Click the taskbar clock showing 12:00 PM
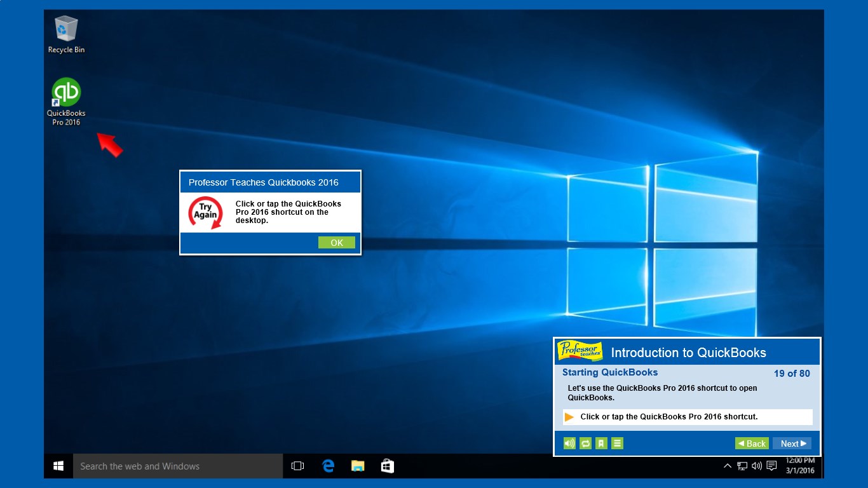The height and width of the screenshot is (488, 868). coord(800,465)
